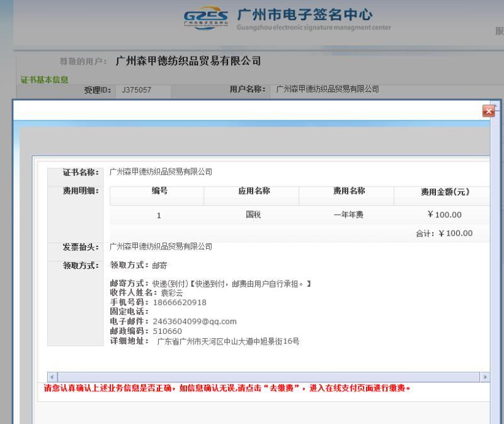Click the horizontal scrollbar's left arrow

(52, 377)
